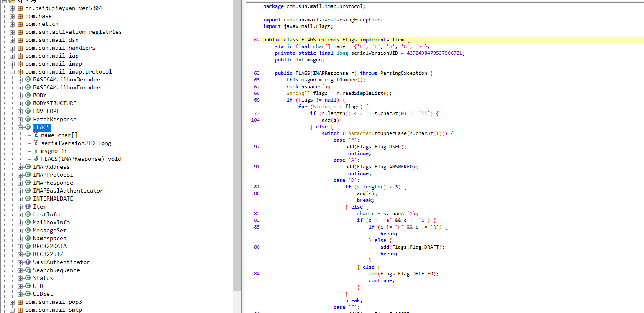Image resolution: width=644 pixels, height=313 pixels.
Task: Select ENVELOPE in the class tree
Action: (46, 111)
